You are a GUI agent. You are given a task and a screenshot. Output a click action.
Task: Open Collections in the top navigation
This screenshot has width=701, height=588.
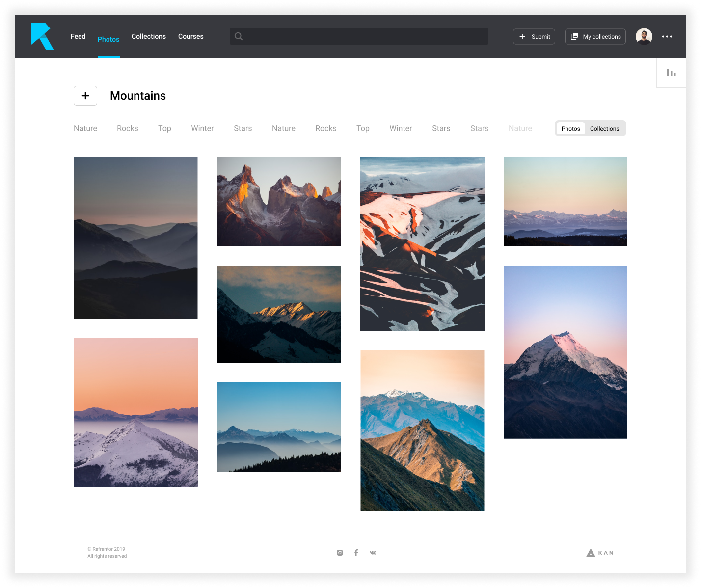point(149,36)
